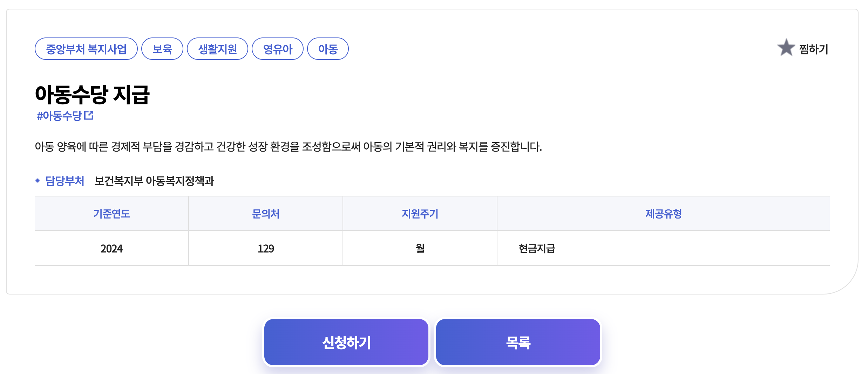Toggle 찜하기 favorite for this service

[803, 48]
